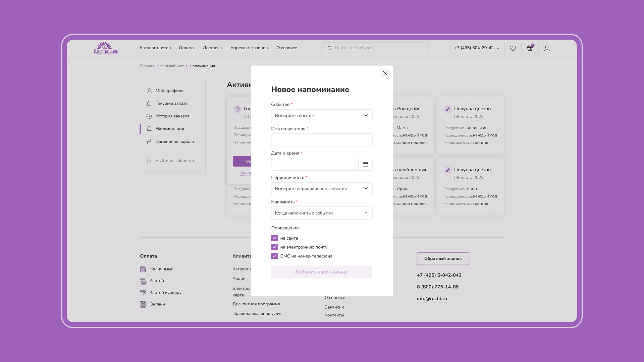Screen dimensions: 644x362
Task: Close the new reminder dialog
Action: [385, 73]
